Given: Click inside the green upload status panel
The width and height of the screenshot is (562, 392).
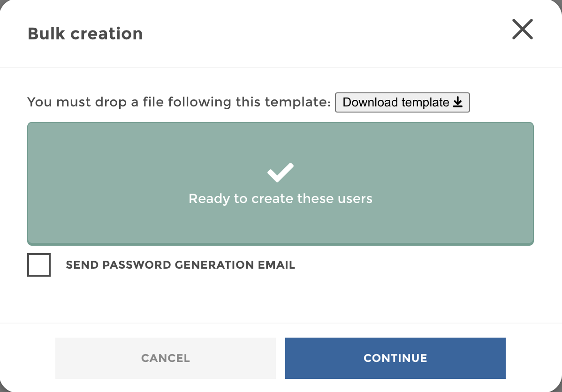Looking at the screenshot, I should 280,183.
